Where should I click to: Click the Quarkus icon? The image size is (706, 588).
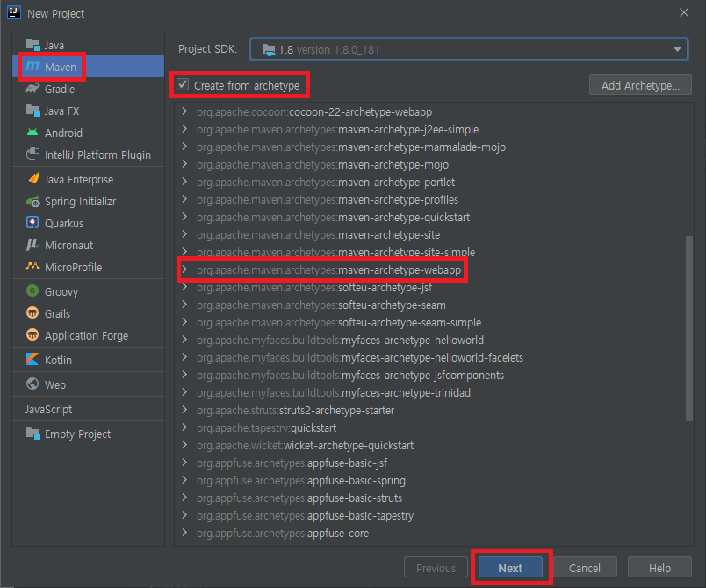(x=32, y=223)
